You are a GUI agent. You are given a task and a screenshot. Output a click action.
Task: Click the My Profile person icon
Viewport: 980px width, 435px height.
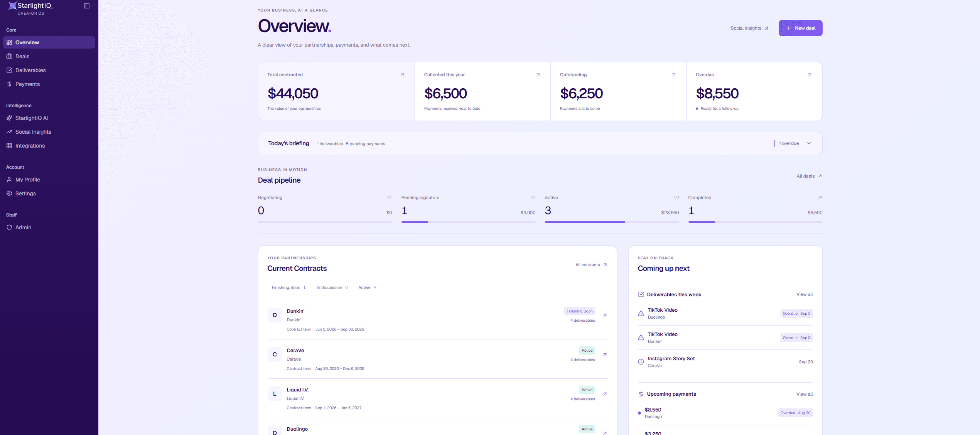point(9,180)
